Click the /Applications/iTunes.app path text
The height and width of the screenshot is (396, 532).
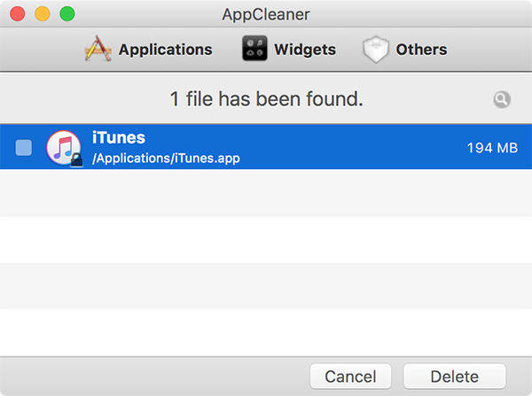click(x=166, y=159)
